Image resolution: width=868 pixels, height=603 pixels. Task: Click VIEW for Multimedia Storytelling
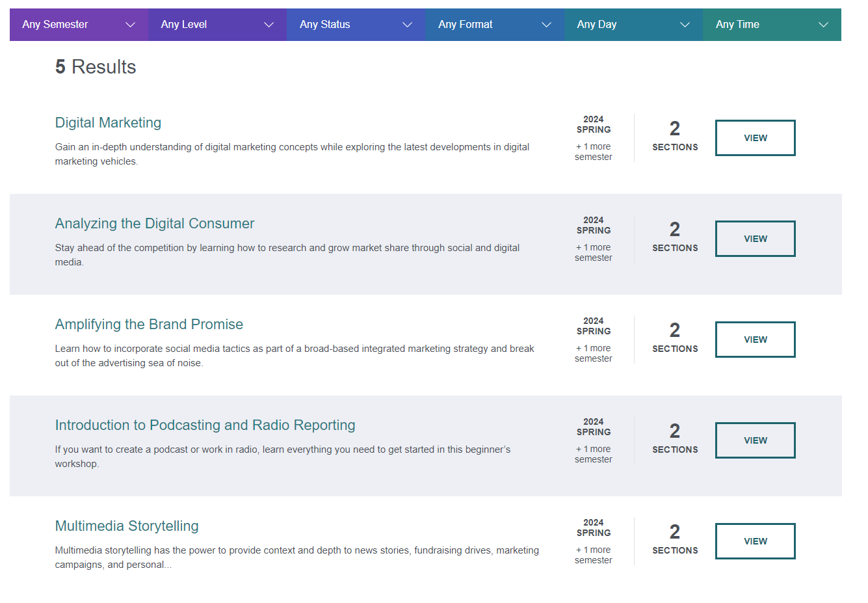[x=755, y=541]
